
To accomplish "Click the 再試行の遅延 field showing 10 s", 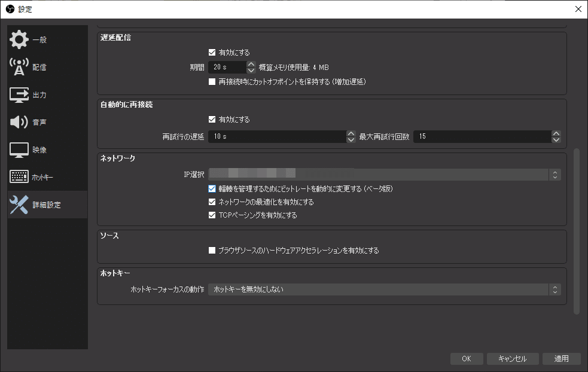I will [x=277, y=136].
